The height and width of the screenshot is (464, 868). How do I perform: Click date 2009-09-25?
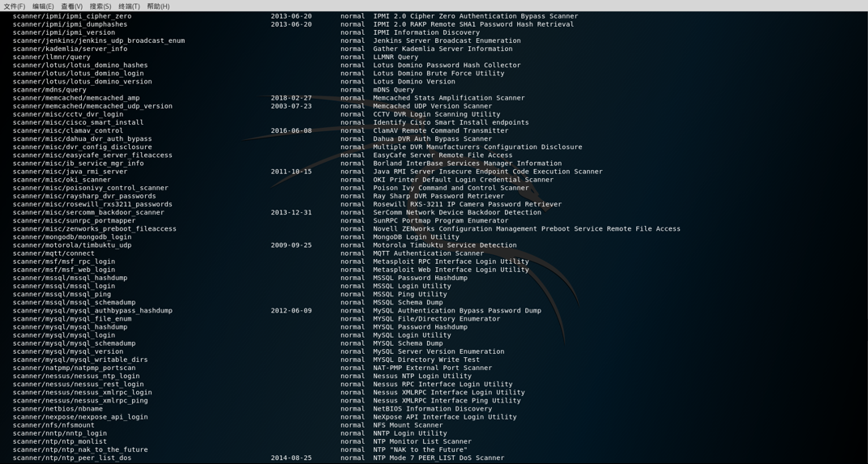pos(291,245)
